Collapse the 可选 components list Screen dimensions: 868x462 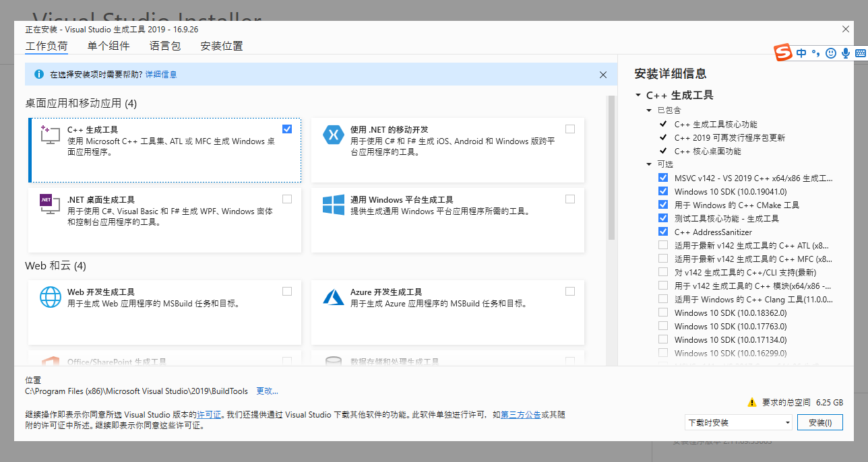click(x=650, y=164)
